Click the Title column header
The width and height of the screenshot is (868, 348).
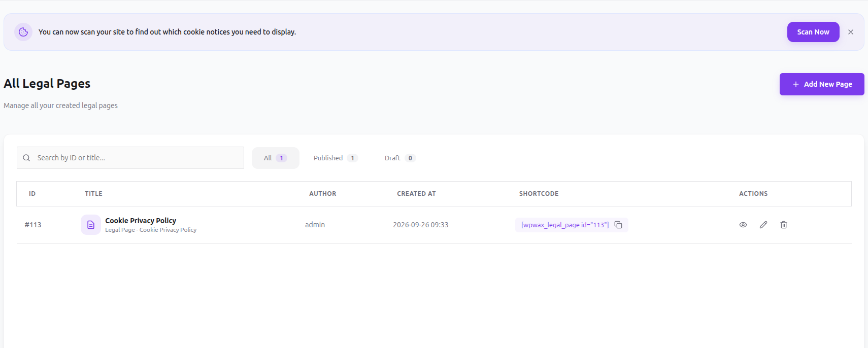point(93,194)
